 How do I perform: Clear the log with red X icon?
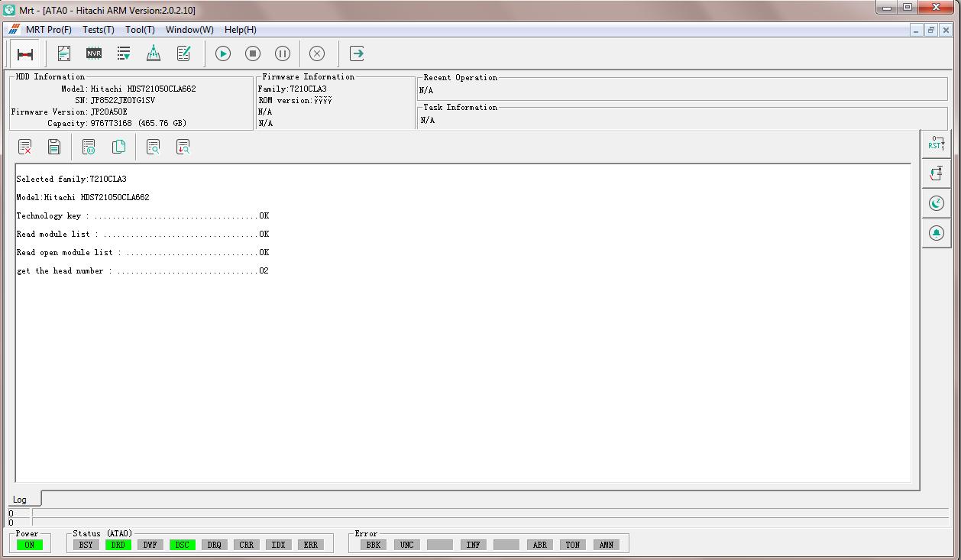tap(25, 147)
